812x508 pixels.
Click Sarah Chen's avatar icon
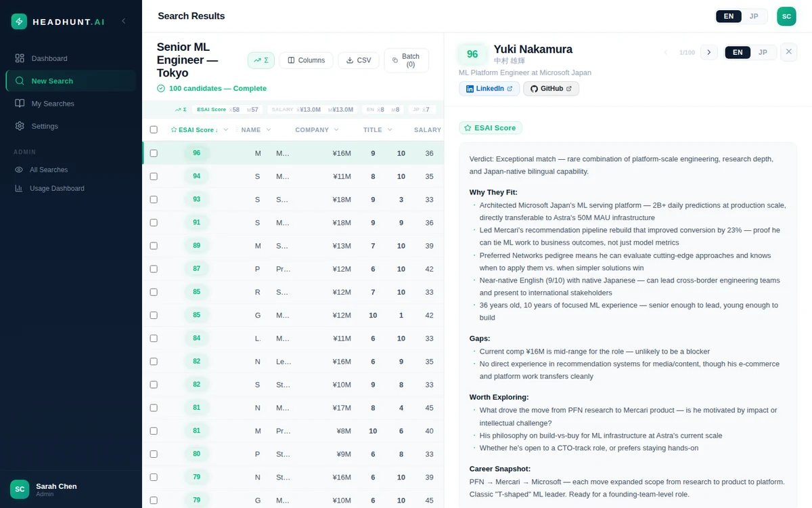point(18,488)
